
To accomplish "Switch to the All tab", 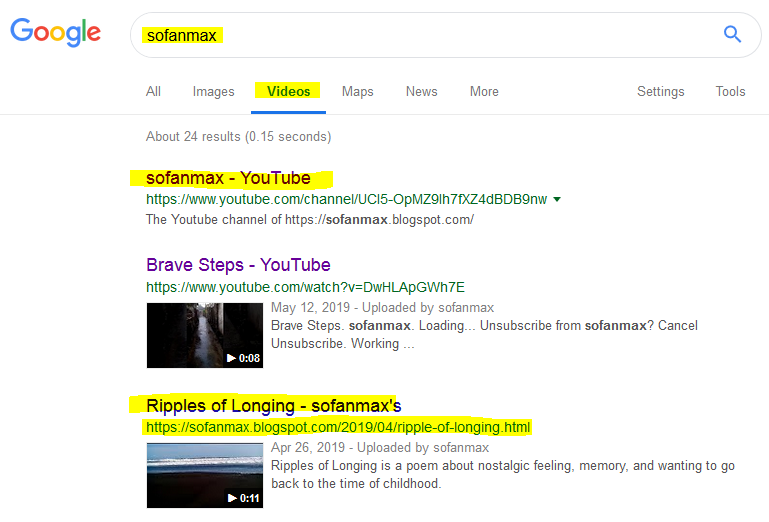I will (x=154, y=91).
